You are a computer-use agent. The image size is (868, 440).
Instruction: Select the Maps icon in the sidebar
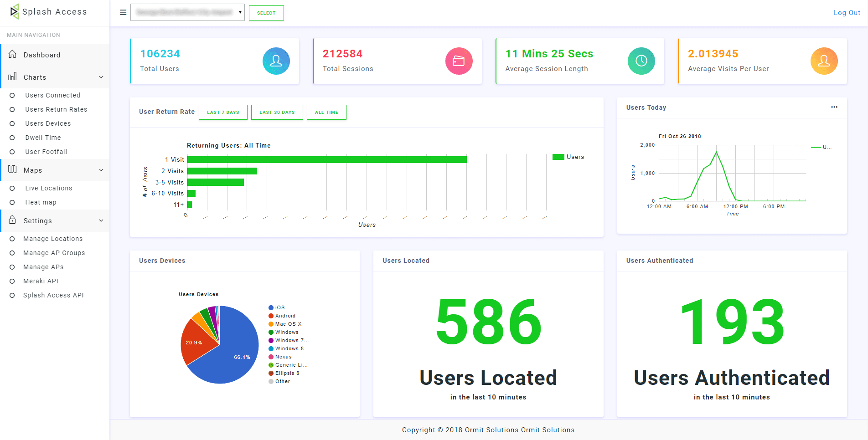pyautogui.click(x=13, y=169)
